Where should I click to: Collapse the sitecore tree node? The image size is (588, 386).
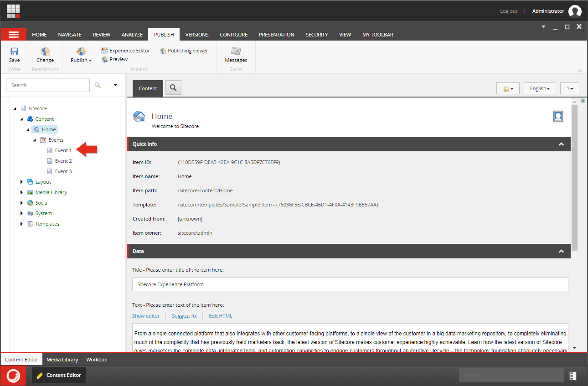[x=15, y=108]
